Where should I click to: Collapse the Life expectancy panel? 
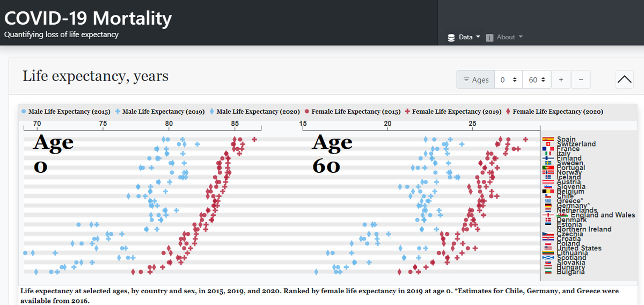pos(625,79)
